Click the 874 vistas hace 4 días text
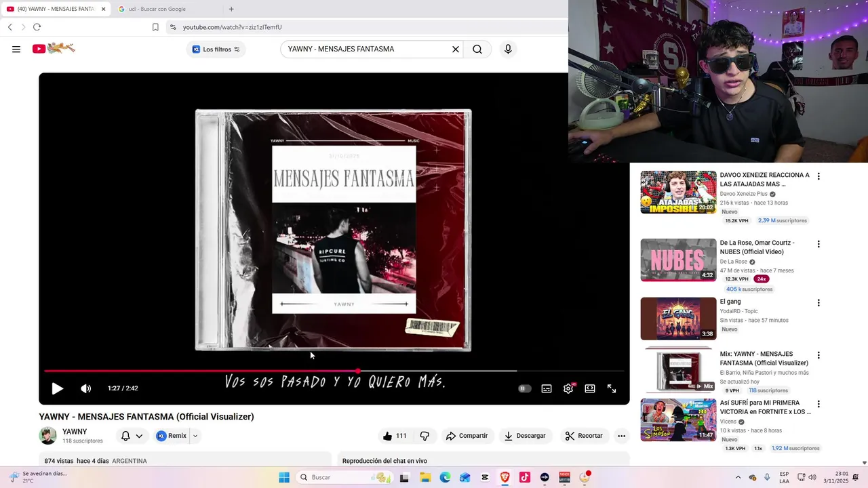Viewport: 868px width, 488px height. coord(77,461)
